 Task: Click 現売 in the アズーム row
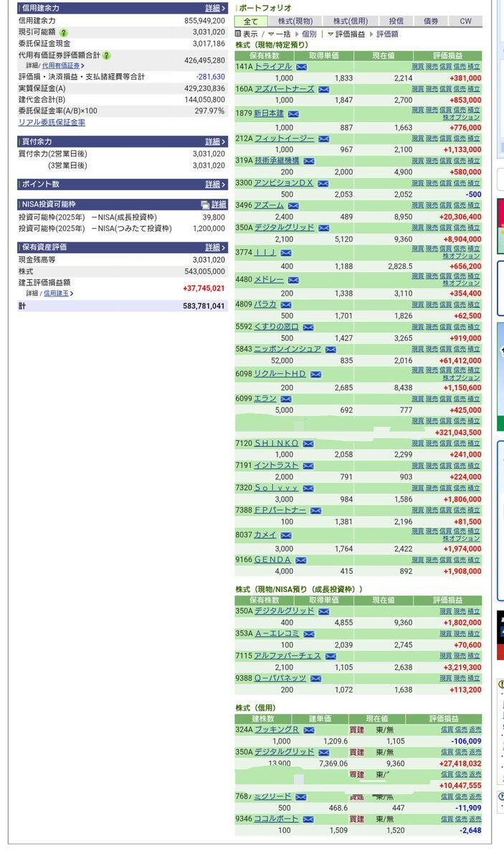pyautogui.click(x=432, y=205)
